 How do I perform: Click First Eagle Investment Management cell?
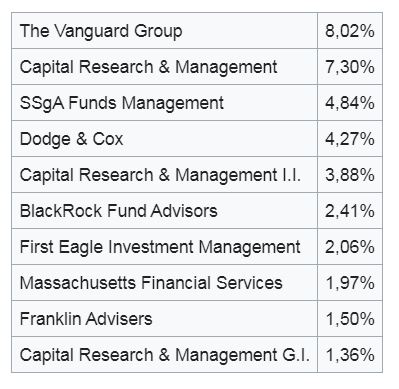(x=165, y=247)
